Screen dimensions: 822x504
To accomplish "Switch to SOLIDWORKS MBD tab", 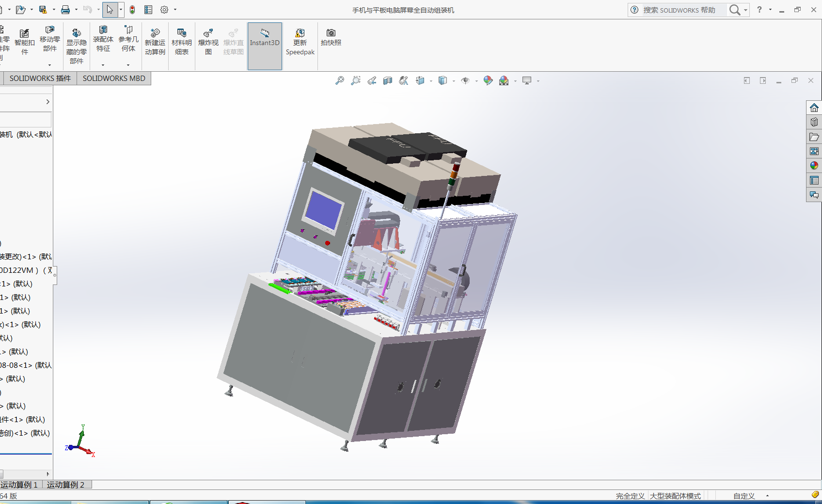I will [x=114, y=79].
